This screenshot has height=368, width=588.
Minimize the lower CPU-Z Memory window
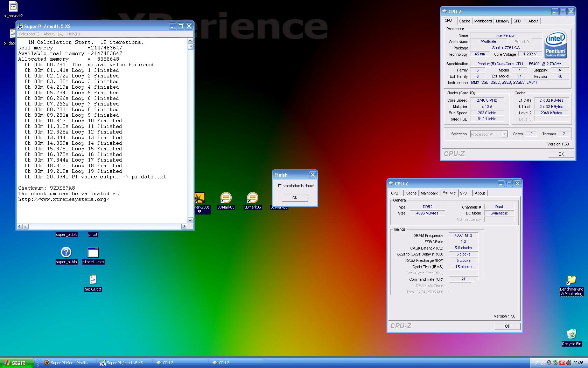tap(501, 184)
